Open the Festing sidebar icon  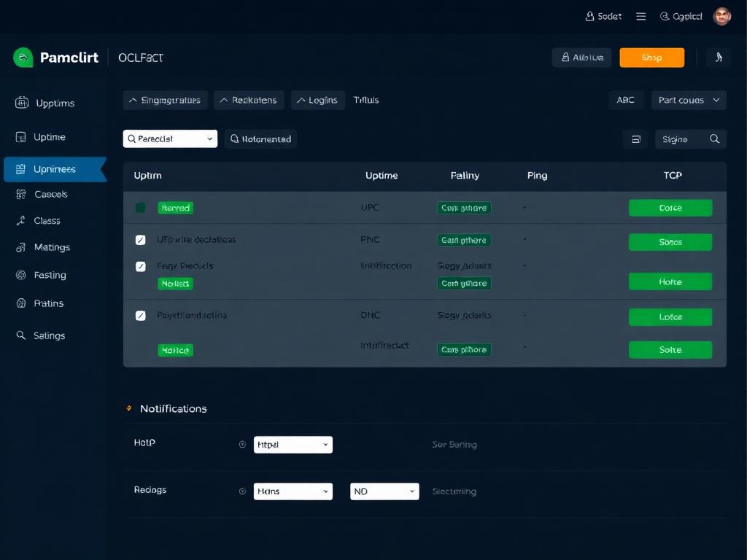(x=21, y=275)
